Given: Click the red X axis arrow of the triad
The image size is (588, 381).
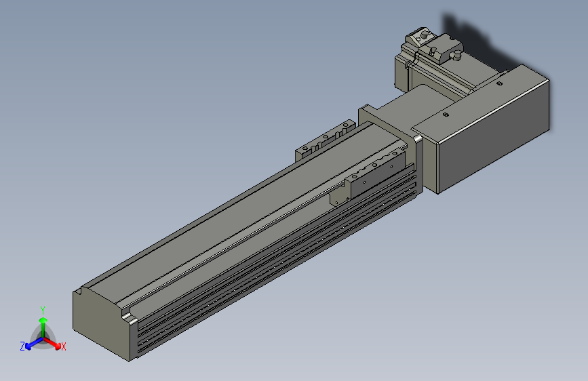Looking at the screenshot, I should click(x=53, y=344).
